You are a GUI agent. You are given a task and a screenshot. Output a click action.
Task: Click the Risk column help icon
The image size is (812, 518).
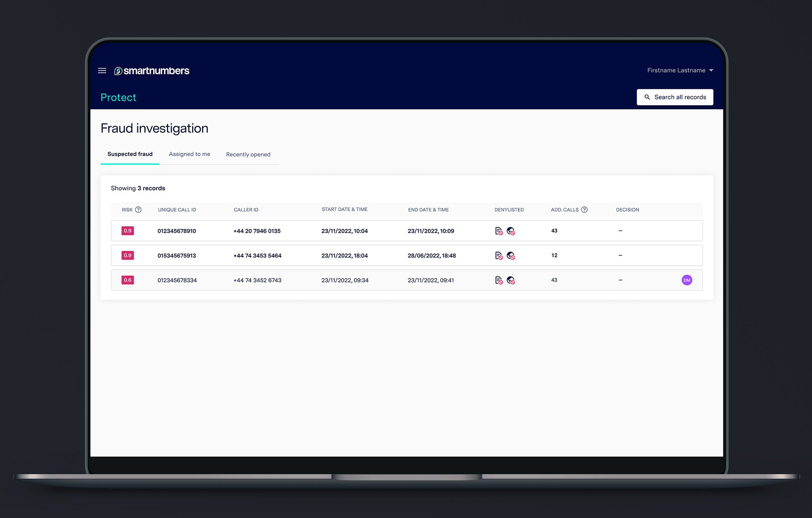click(x=138, y=210)
